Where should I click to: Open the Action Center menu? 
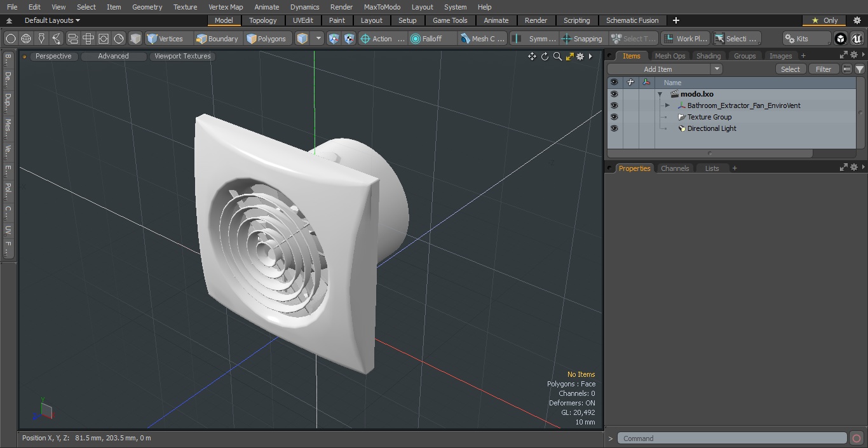click(x=382, y=39)
